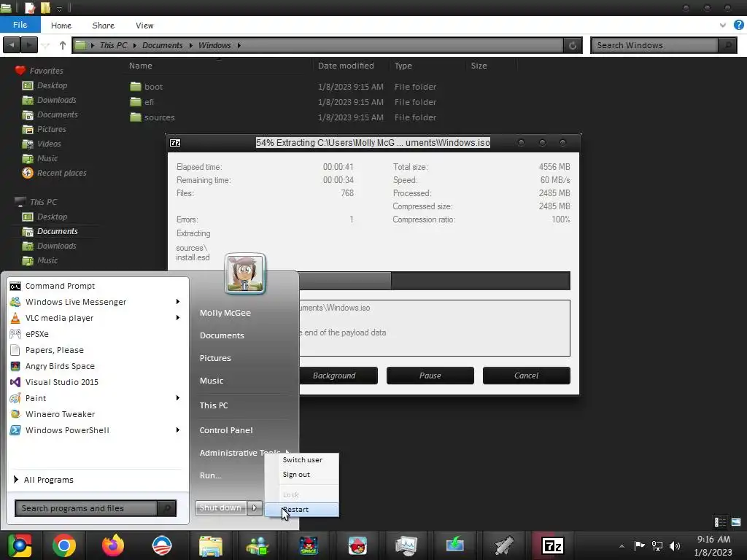
Task: Expand the dropdown arrow after Documents in the address bar
Action: click(x=190, y=46)
